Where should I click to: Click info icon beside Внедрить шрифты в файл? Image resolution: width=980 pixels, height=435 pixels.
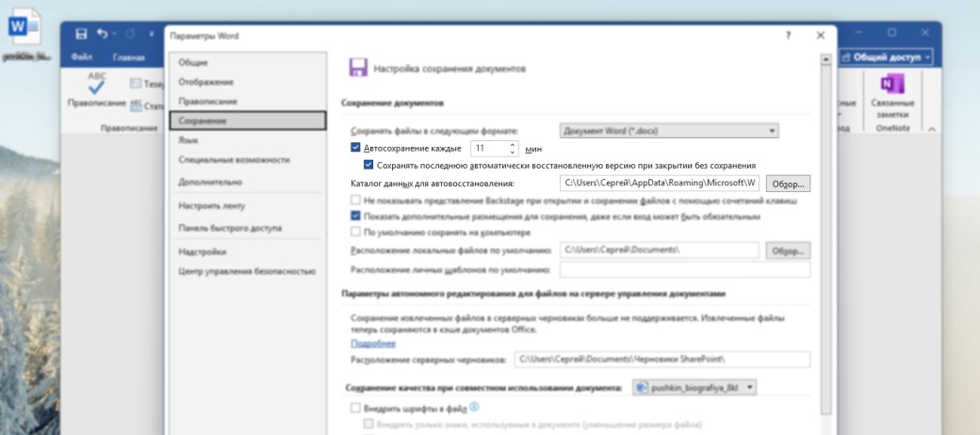(475, 408)
